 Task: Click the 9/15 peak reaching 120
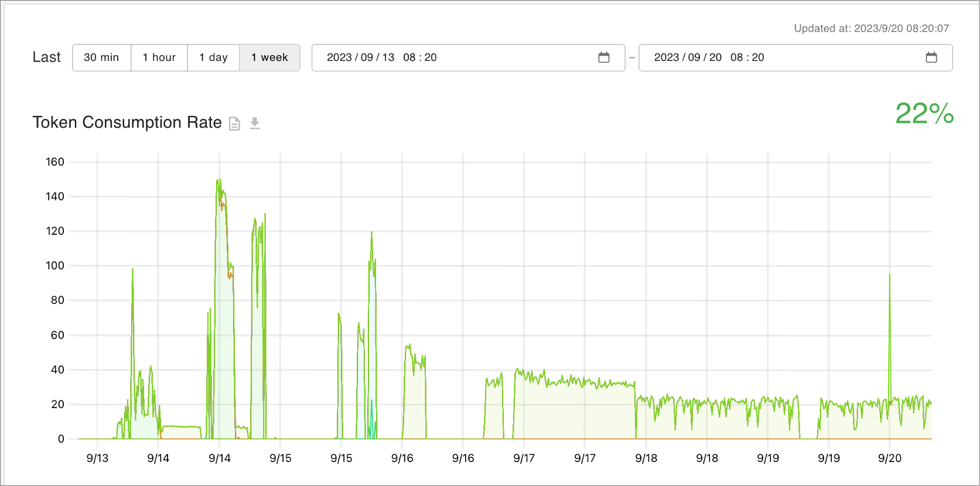(371, 233)
